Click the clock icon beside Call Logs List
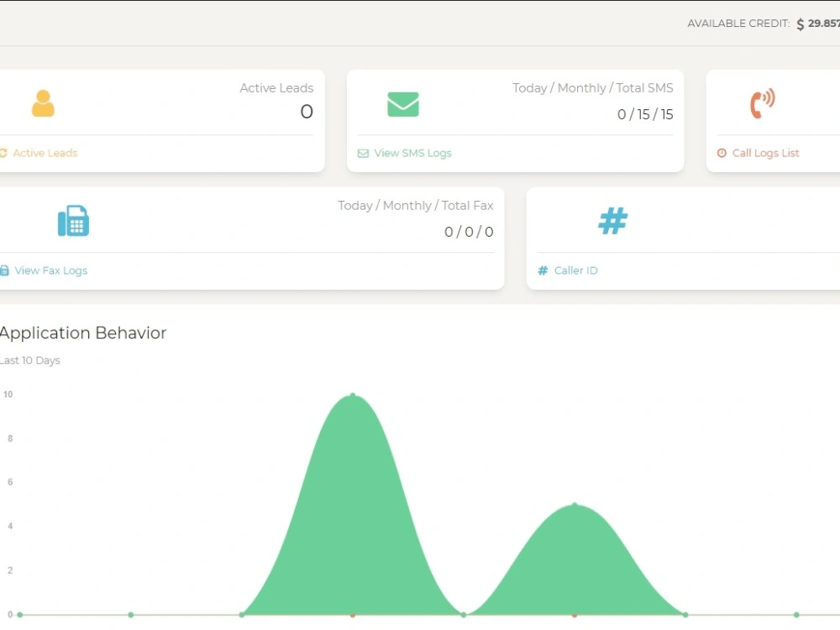This screenshot has height=630, width=840. 721,153
